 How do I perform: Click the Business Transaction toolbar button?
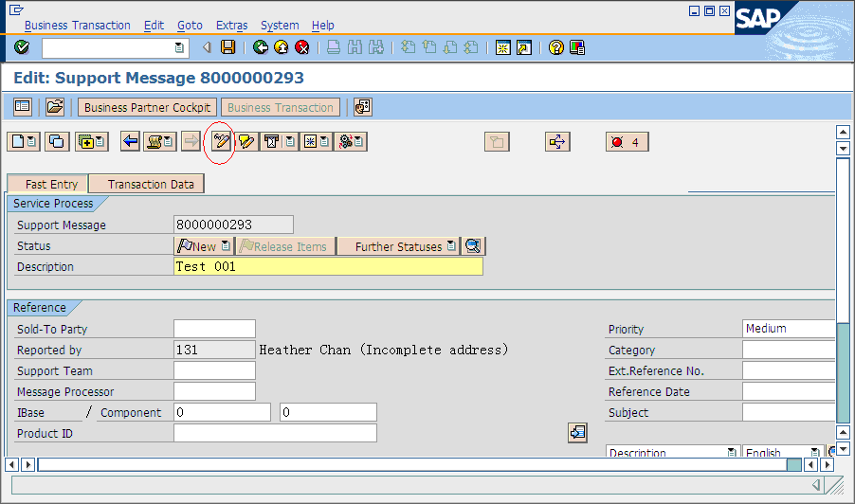tap(281, 107)
